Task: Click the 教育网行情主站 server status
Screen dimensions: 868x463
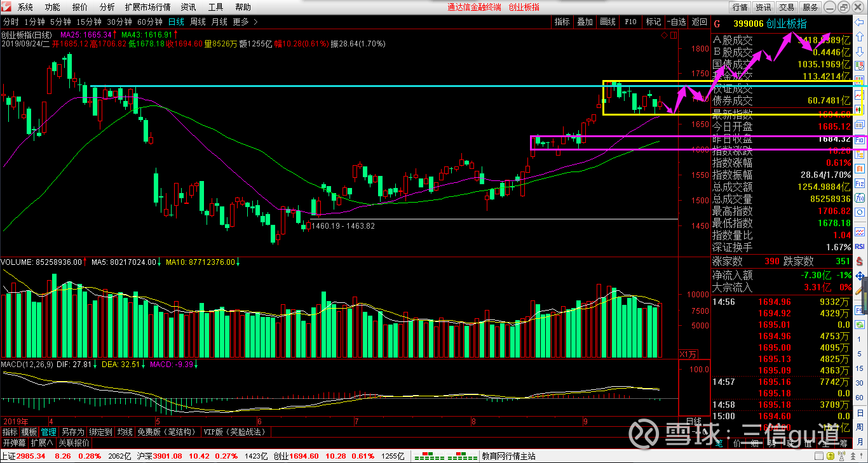Action: pos(508,456)
